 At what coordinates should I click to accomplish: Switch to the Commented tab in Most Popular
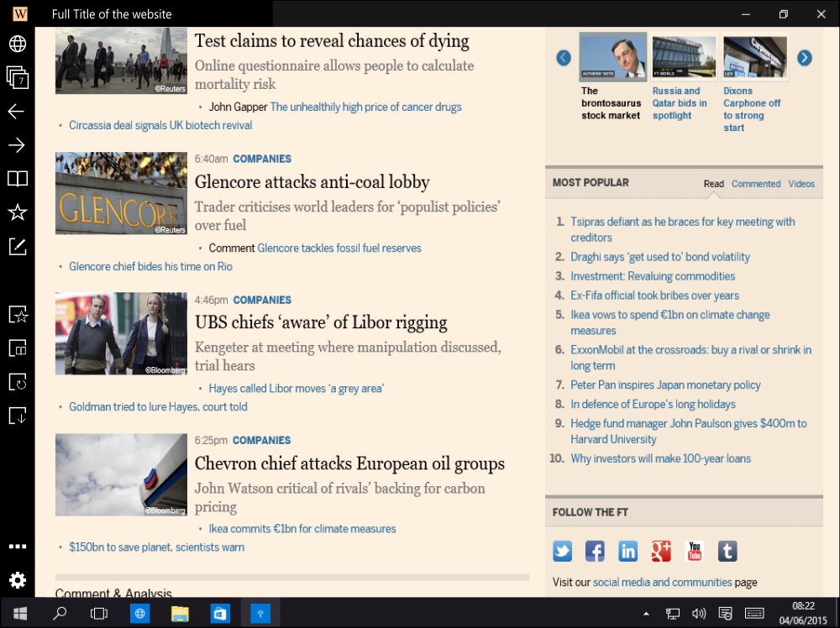756,184
